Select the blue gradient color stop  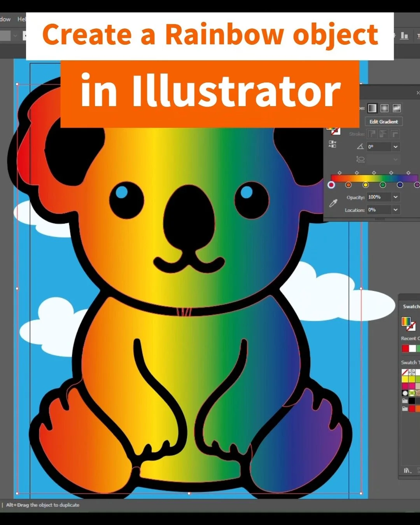pyautogui.click(x=400, y=185)
